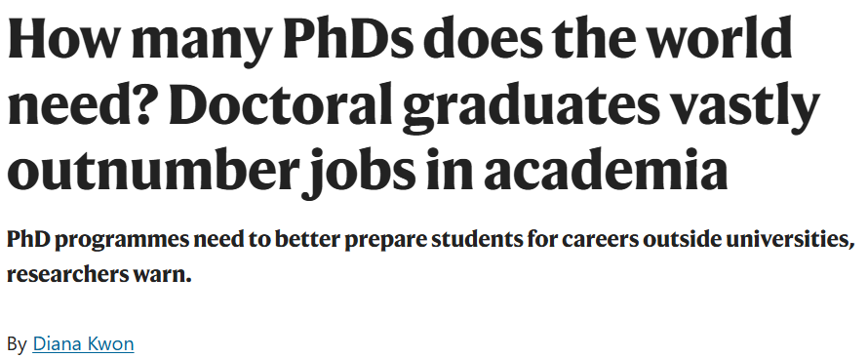
Task: Click the word 'Doctoral' in the headline
Action: point(282,103)
